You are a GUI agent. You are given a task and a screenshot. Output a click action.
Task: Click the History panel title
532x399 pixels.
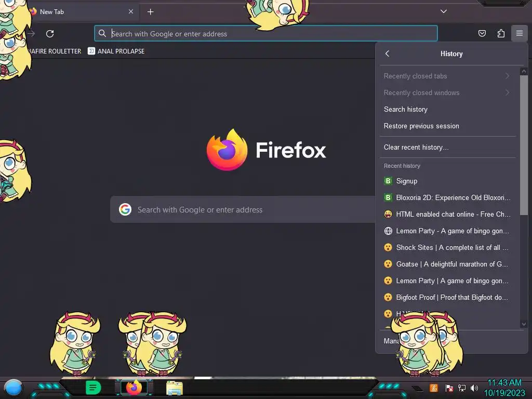[451, 54]
